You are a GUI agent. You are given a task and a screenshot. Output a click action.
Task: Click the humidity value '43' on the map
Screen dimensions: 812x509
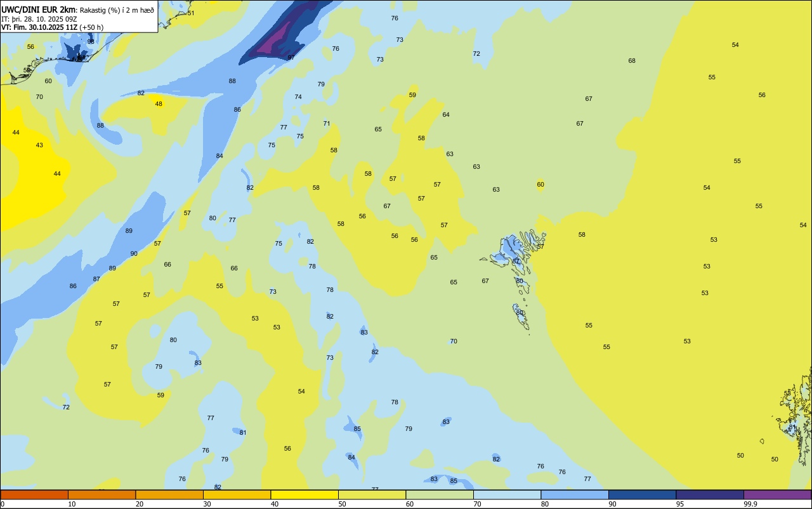pos(39,145)
